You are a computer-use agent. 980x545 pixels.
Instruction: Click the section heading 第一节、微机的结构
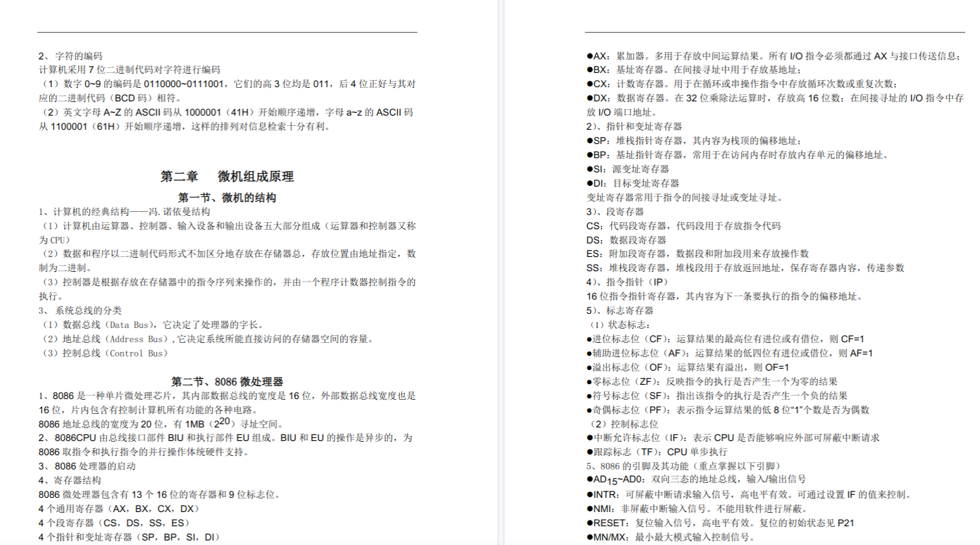coord(227,198)
